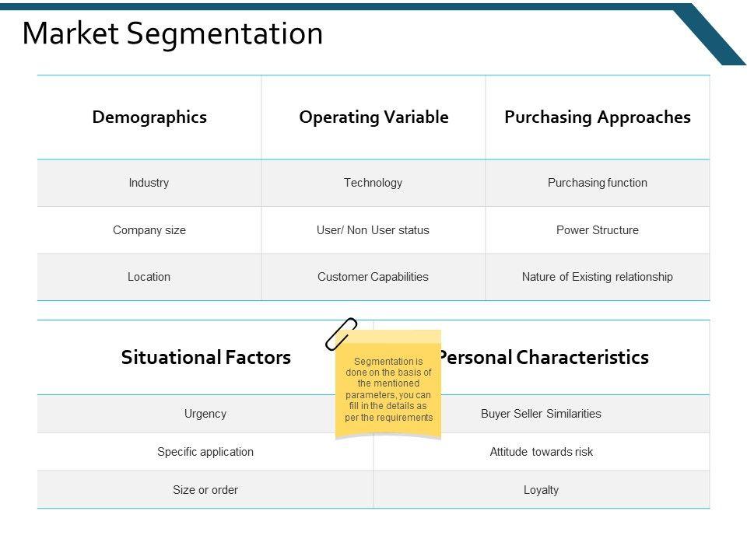Click the Purchasing Approaches header
747x560 pixels.
(x=598, y=117)
